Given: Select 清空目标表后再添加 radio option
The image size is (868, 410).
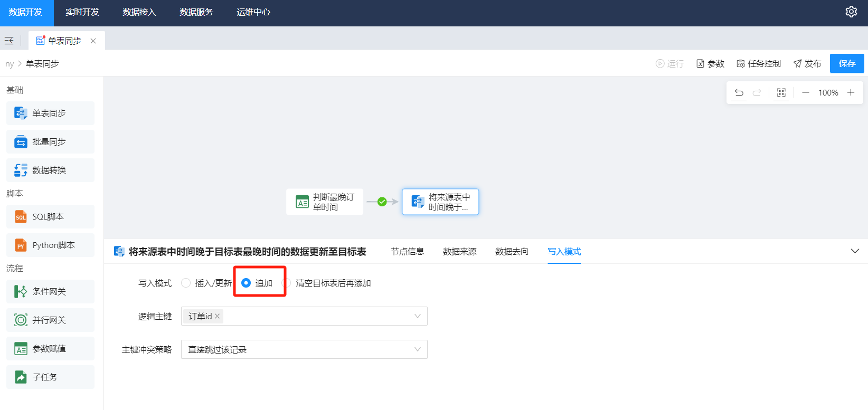Looking at the screenshot, I should pos(288,283).
